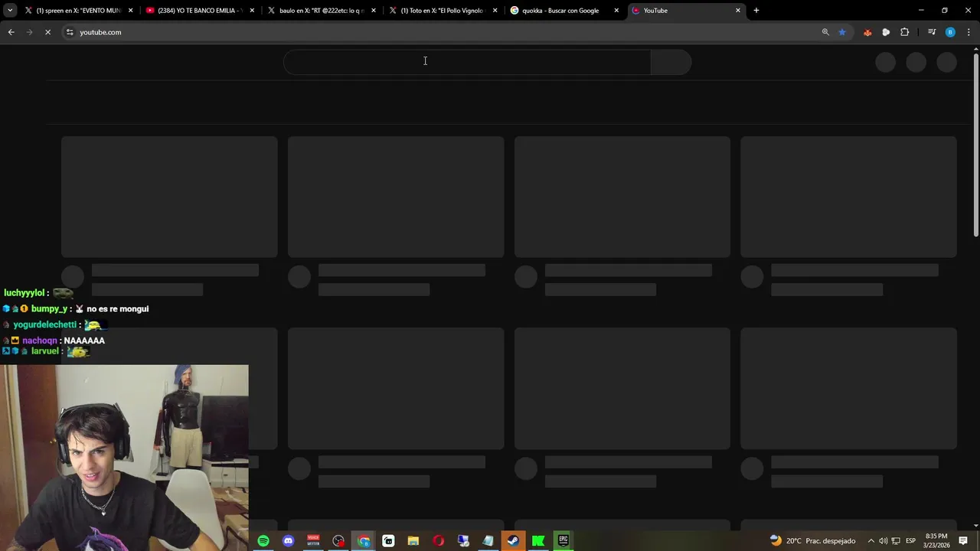Viewport: 980px width, 551px height.
Task: Go back to the previous page
Action: pyautogui.click(x=11, y=32)
